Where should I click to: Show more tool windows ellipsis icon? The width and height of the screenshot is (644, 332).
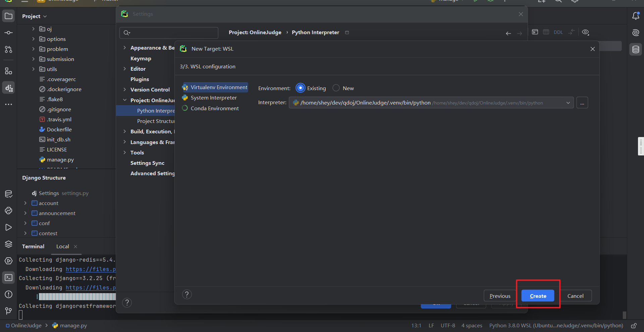point(9,105)
